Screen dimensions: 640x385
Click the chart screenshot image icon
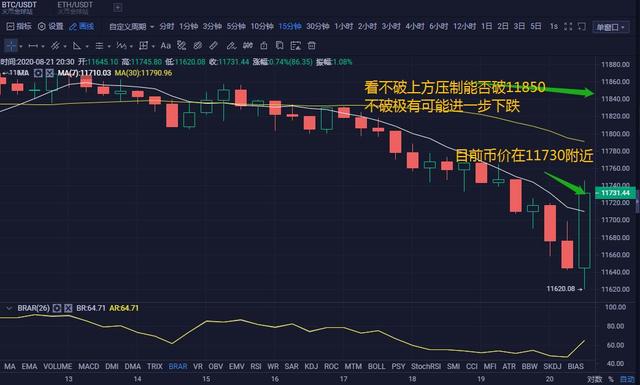pyautogui.click(x=296, y=46)
